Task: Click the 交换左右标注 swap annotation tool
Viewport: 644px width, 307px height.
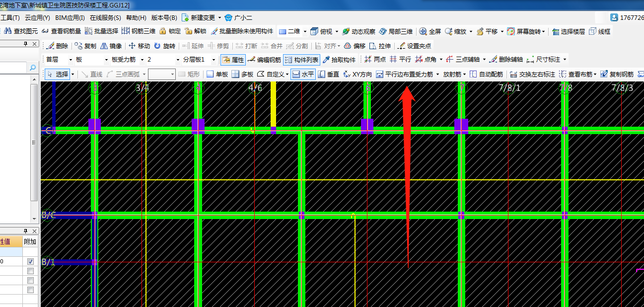Action: [532, 74]
